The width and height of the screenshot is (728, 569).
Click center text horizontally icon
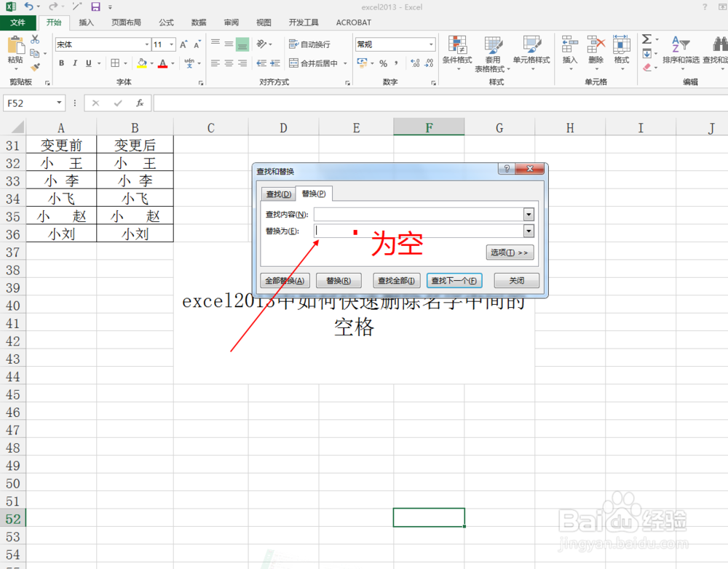point(229,63)
